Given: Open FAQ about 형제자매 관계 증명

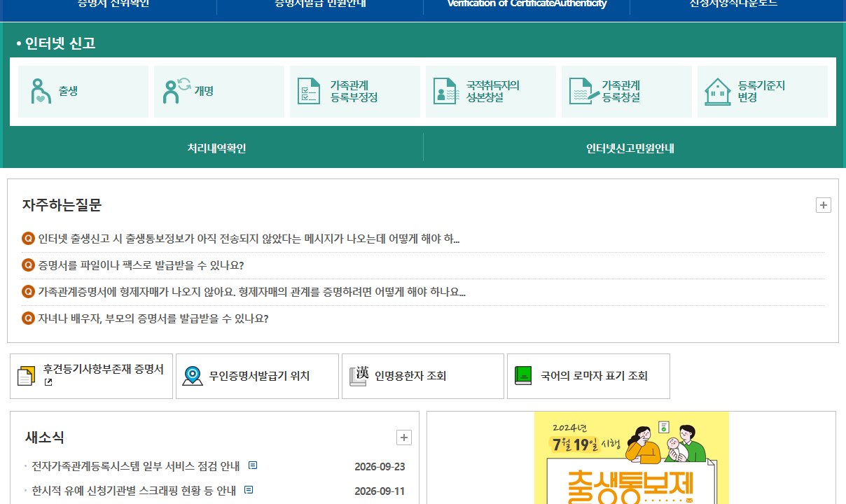Looking at the screenshot, I should click(251, 292).
